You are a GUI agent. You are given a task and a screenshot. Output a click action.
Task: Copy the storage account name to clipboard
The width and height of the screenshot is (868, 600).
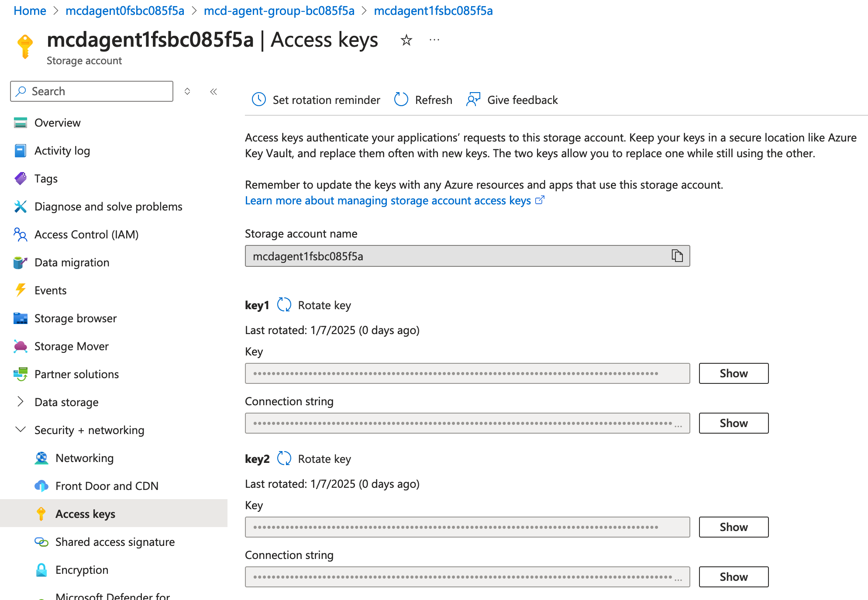[677, 256]
